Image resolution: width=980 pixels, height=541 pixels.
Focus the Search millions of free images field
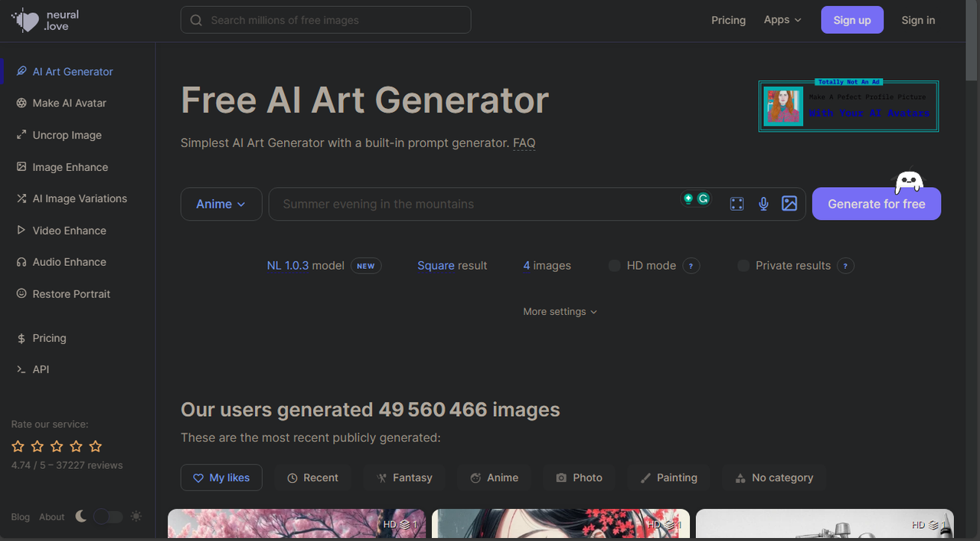click(x=325, y=20)
